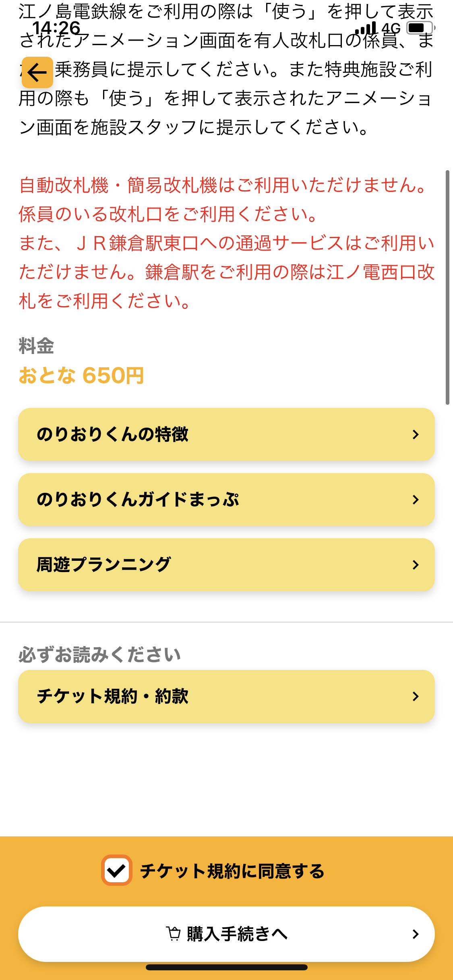
Task: Toggle the チケット規約に同意する checkbox
Action: pyautogui.click(x=117, y=871)
